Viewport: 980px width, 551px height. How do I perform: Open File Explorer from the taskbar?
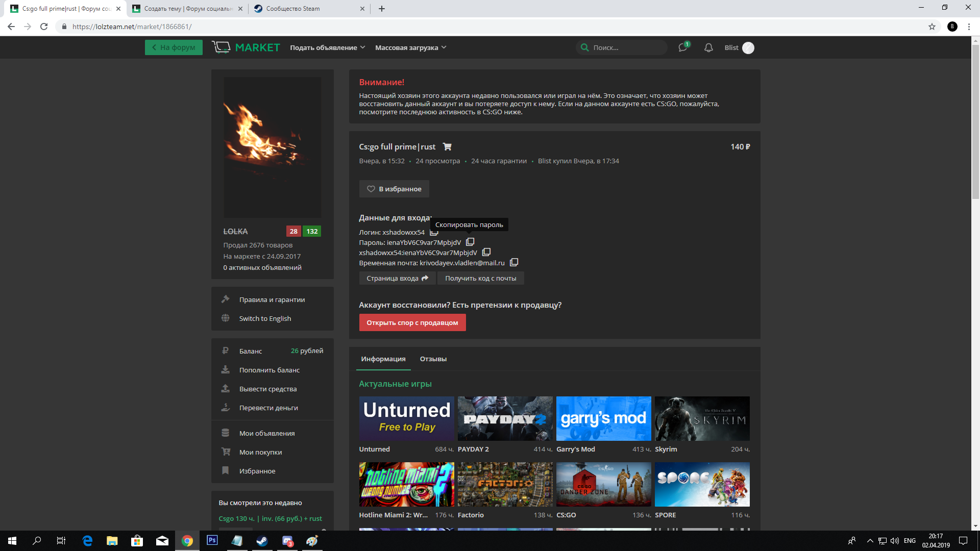pyautogui.click(x=112, y=541)
